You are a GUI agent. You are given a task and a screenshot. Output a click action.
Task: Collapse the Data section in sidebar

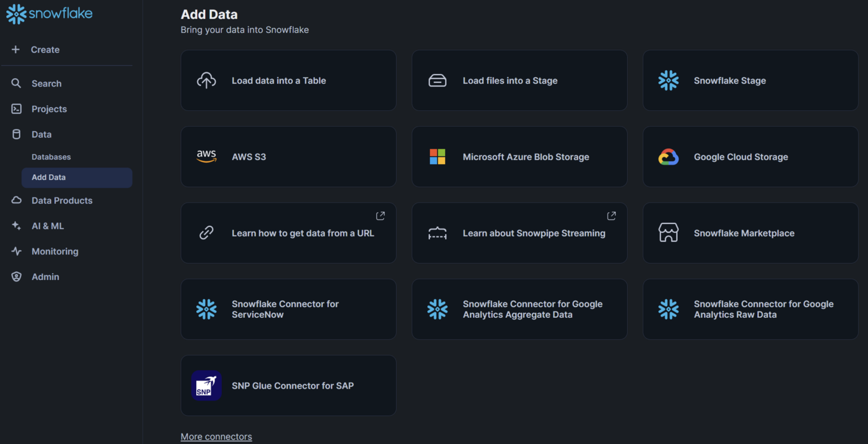pyautogui.click(x=41, y=135)
